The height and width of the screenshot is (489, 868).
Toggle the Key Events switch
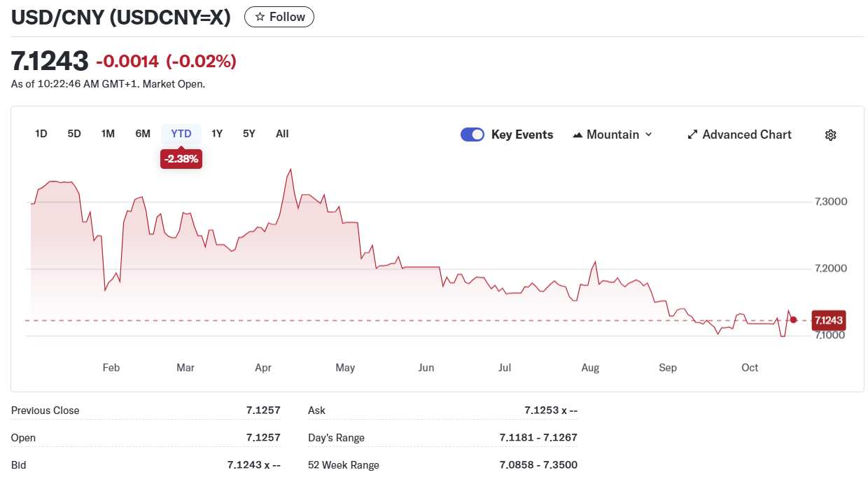472,135
